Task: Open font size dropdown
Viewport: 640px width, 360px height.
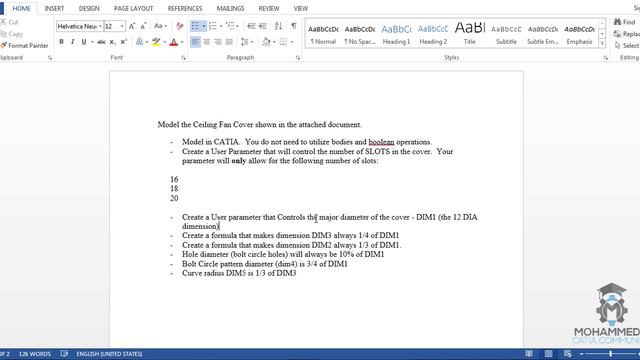Action: tap(122, 26)
